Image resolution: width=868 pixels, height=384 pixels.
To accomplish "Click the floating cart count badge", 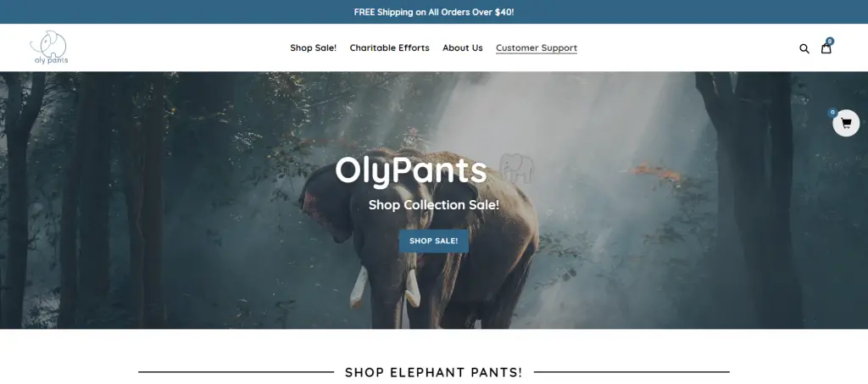I will (x=832, y=113).
